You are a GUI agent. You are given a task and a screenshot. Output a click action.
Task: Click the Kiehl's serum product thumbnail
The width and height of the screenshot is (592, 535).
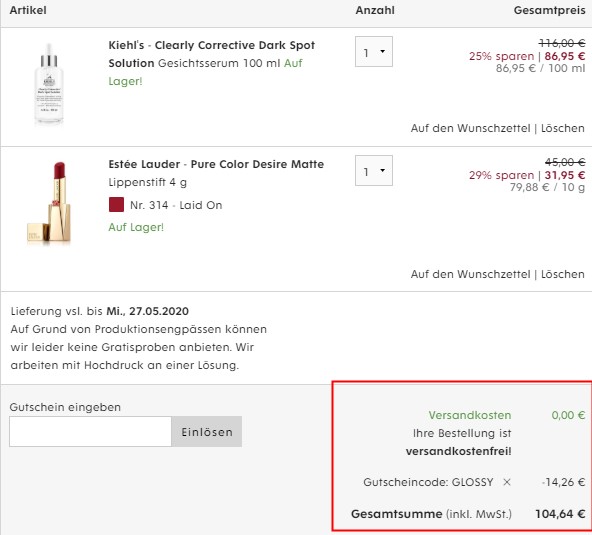point(49,84)
